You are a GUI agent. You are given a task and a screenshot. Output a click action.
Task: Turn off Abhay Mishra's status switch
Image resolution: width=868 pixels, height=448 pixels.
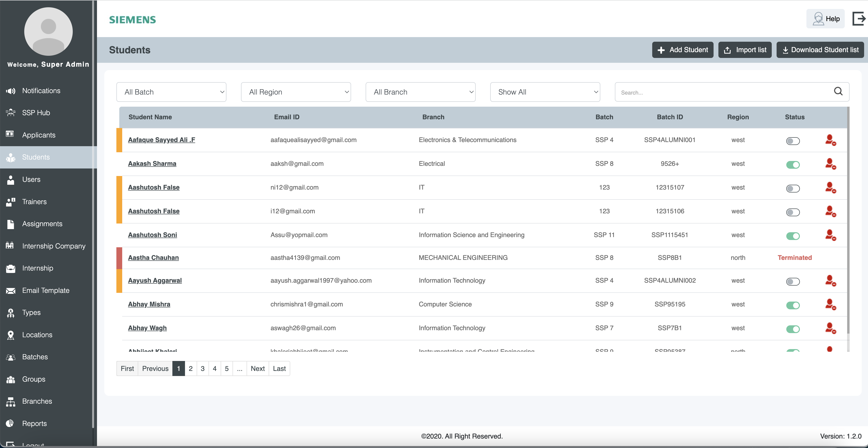tap(793, 305)
